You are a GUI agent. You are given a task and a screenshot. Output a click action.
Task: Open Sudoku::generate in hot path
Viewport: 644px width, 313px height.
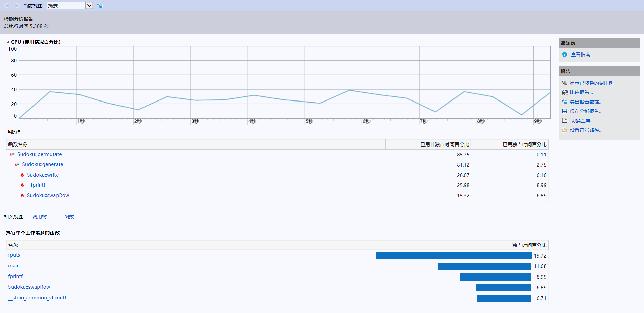(43, 164)
